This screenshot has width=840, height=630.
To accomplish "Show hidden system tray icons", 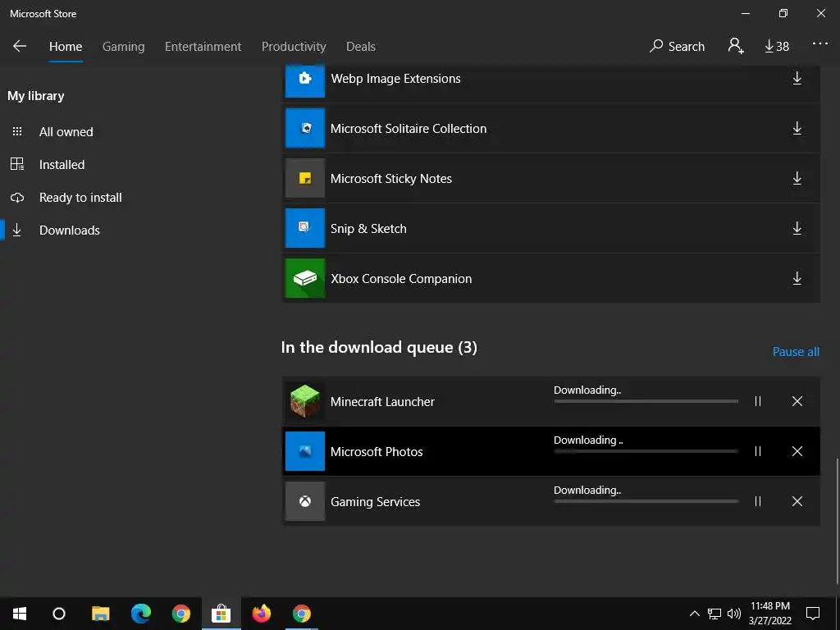I will tap(694, 614).
